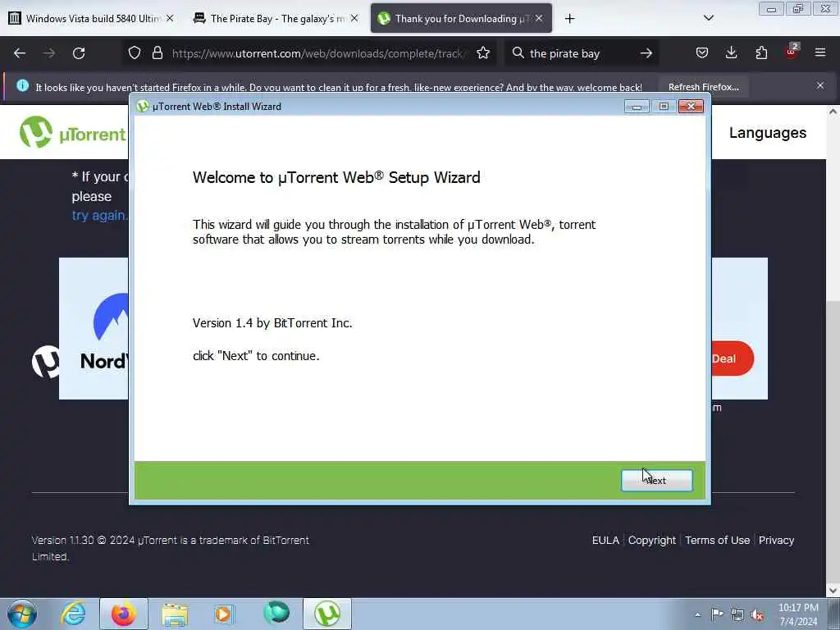Open the Privacy footer link

click(776, 540)
